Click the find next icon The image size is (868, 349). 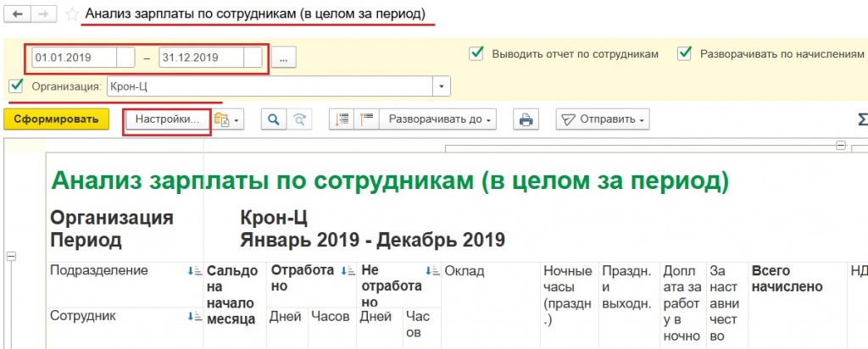tap(299, 119)
